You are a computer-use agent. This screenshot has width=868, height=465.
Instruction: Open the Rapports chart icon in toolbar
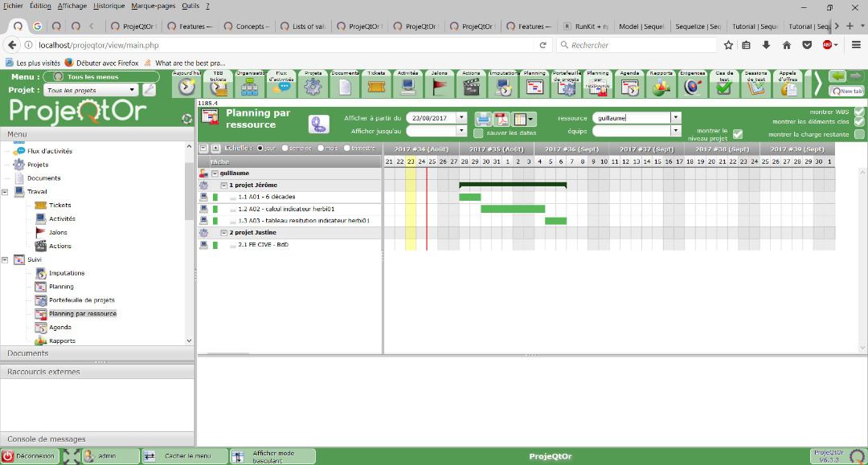click(661, 86)
